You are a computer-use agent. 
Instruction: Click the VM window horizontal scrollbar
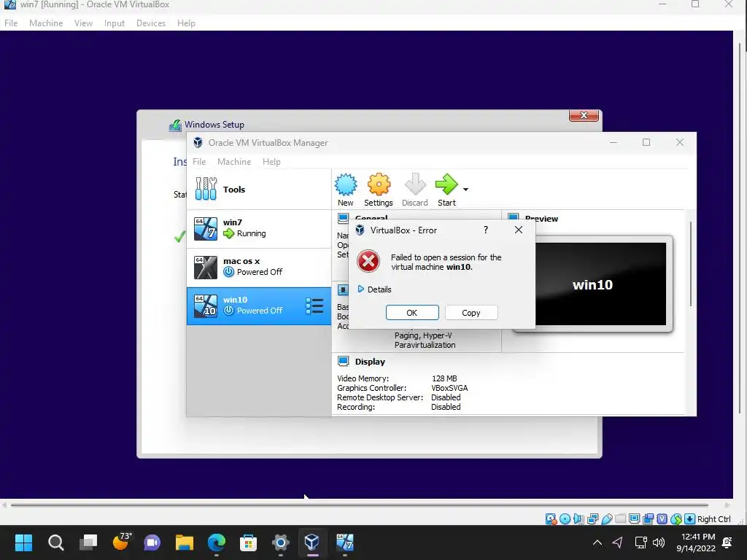360,505
